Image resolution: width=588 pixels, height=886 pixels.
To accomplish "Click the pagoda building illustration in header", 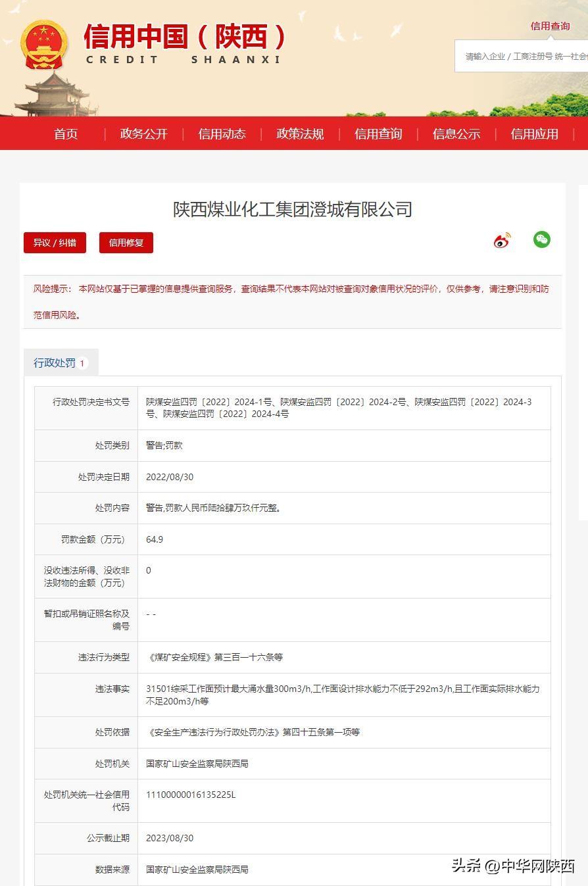I will coord(55,95).
